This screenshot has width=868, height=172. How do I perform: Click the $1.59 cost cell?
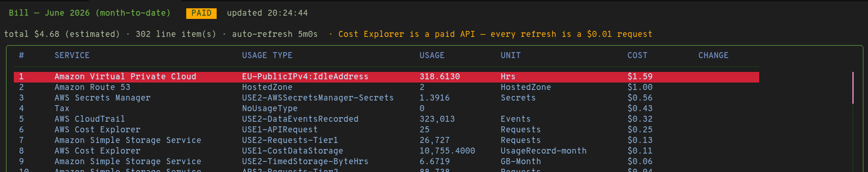[640, 77]
